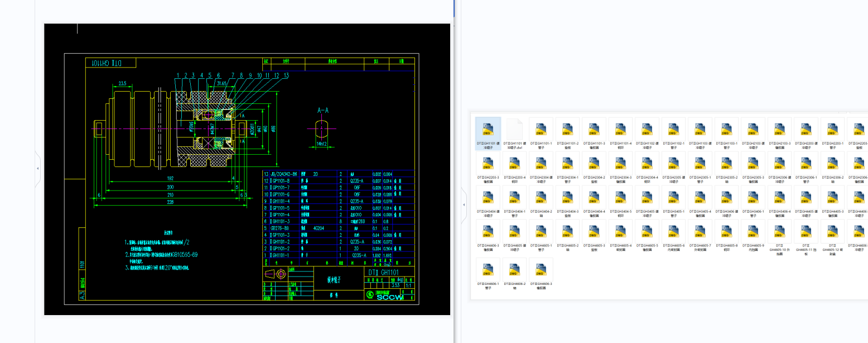Select the DTⅡGH4606-2 DWG file

point(515,274)
